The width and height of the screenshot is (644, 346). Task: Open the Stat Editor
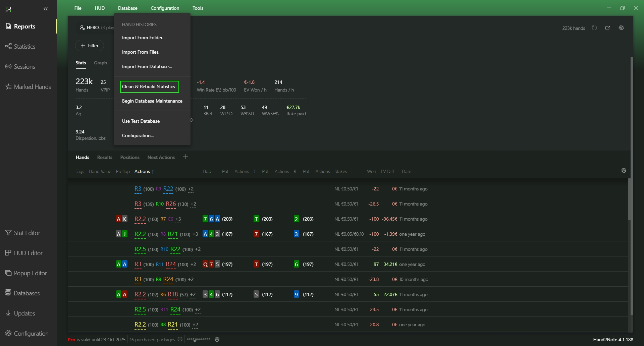click(x=27, y=233)
